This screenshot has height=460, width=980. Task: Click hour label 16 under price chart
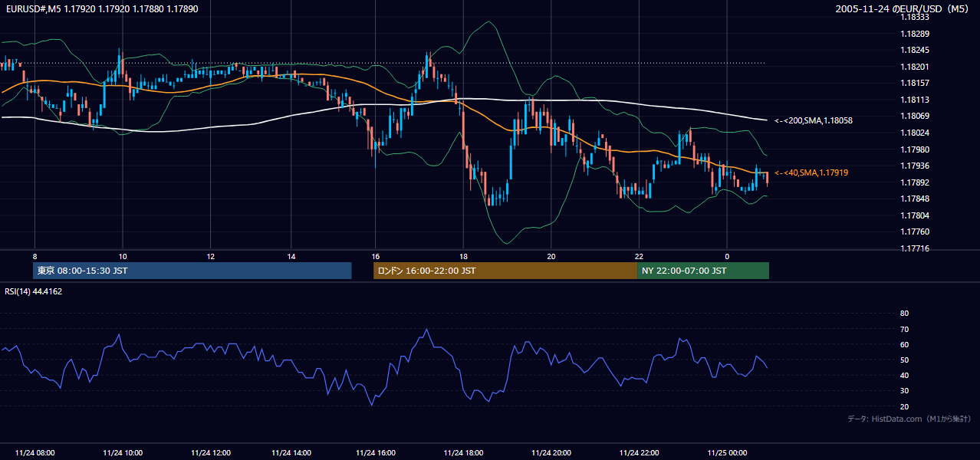pyautogui.click(x=376, y=256)
